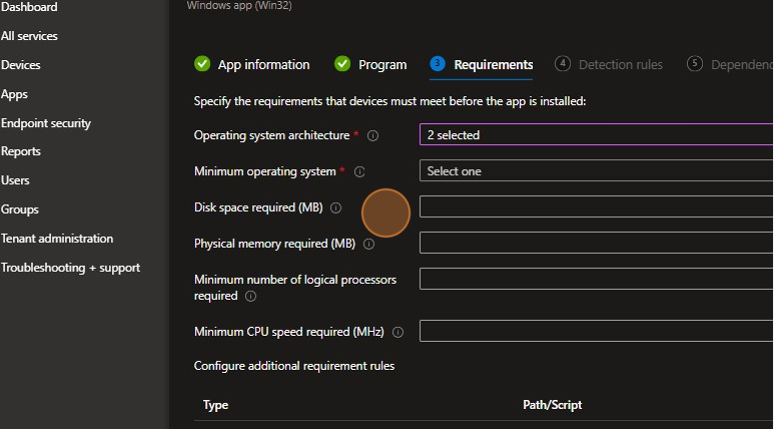Click the Disk space required input field
The height and width of the screenshot is (429, 774).
(596, 207)
